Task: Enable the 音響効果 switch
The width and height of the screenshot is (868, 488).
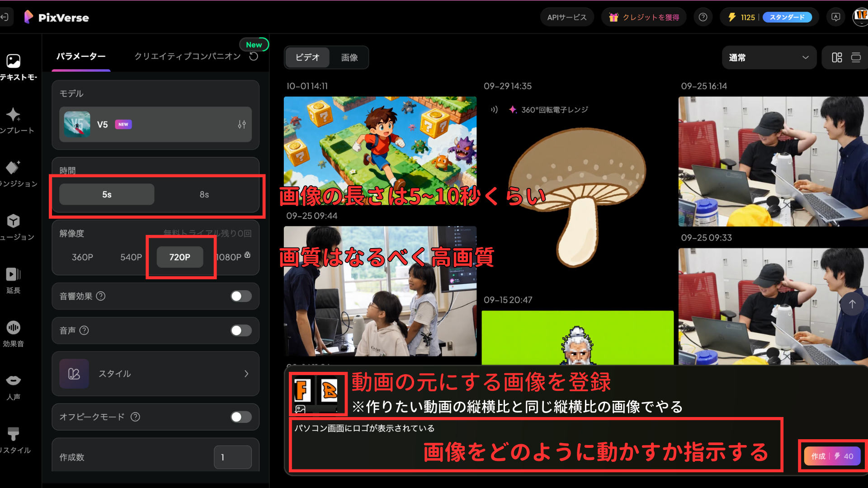Action: (241, 296)
